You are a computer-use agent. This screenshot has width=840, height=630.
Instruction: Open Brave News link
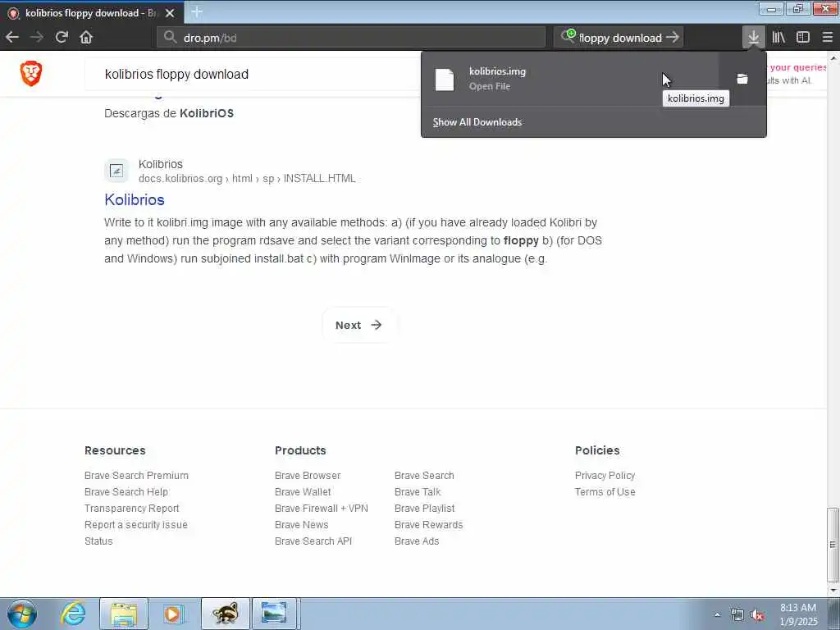coord(302,525)
